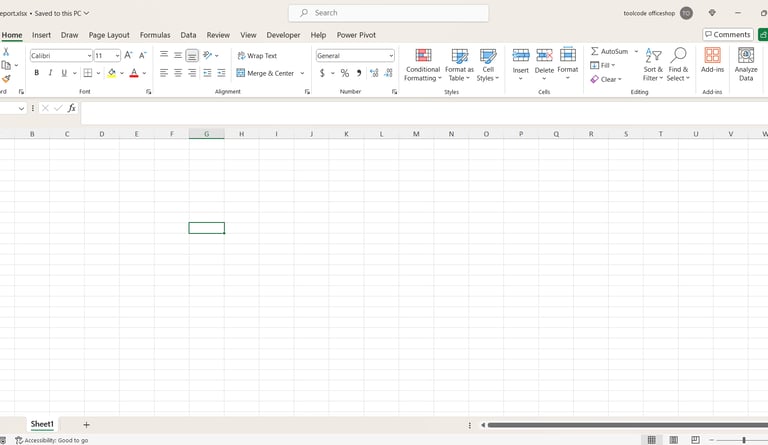Click Increase Font Size icon

(128, 55)
